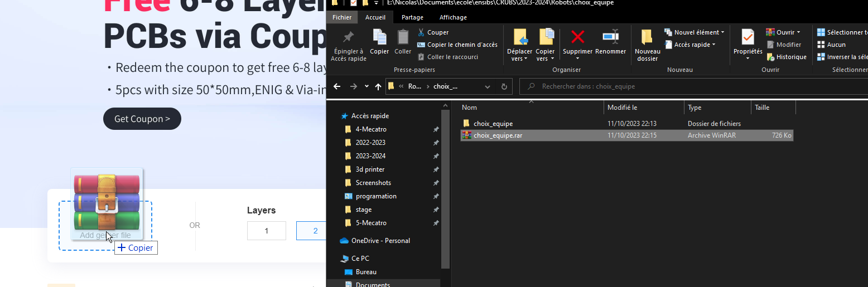Sort by the Taille column header
868x287 pixels.
coord(774,108)
